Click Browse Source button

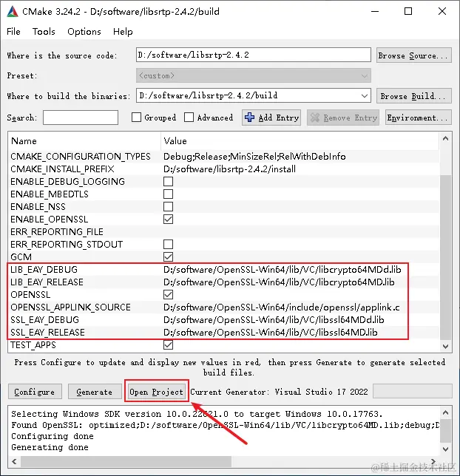(414, 55)
